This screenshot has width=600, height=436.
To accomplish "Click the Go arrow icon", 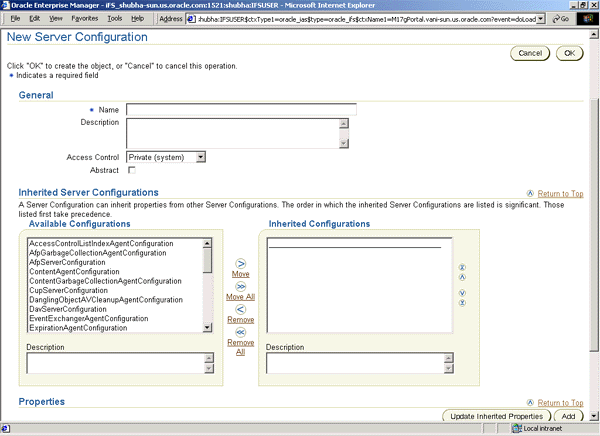I will pos(556,19).
